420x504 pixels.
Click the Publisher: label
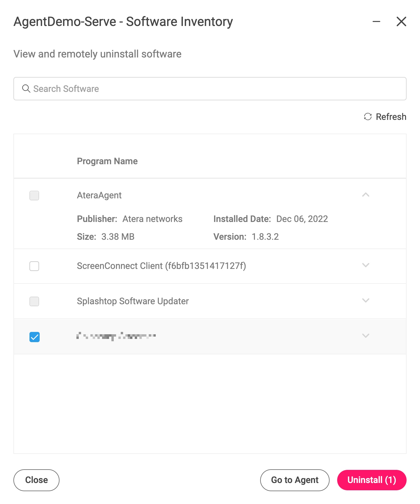click(x=97, y=219)
